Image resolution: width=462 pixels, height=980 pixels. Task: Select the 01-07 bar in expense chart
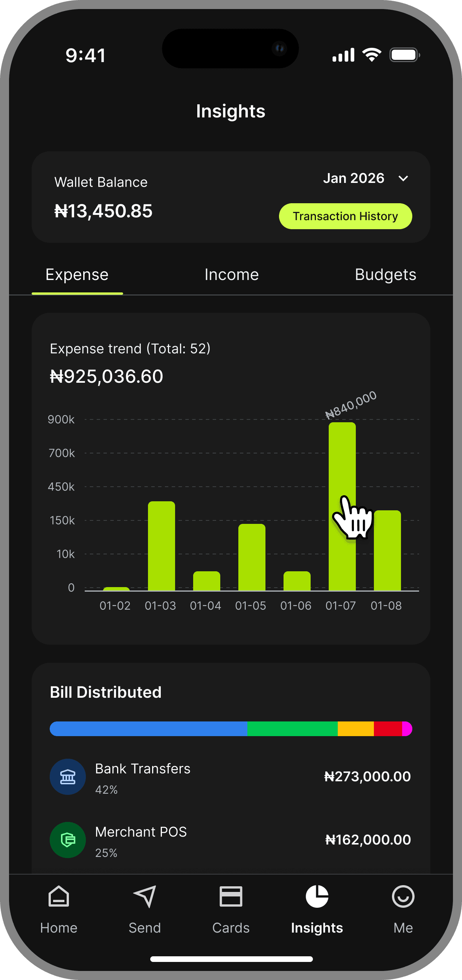(x=342, y=506)
